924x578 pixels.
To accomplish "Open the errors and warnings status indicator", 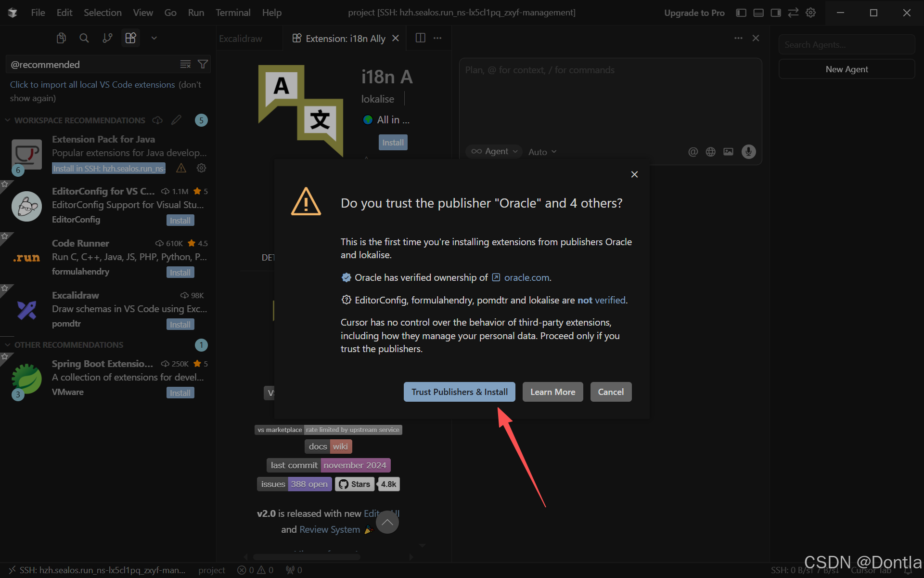I will coord(256,570).
